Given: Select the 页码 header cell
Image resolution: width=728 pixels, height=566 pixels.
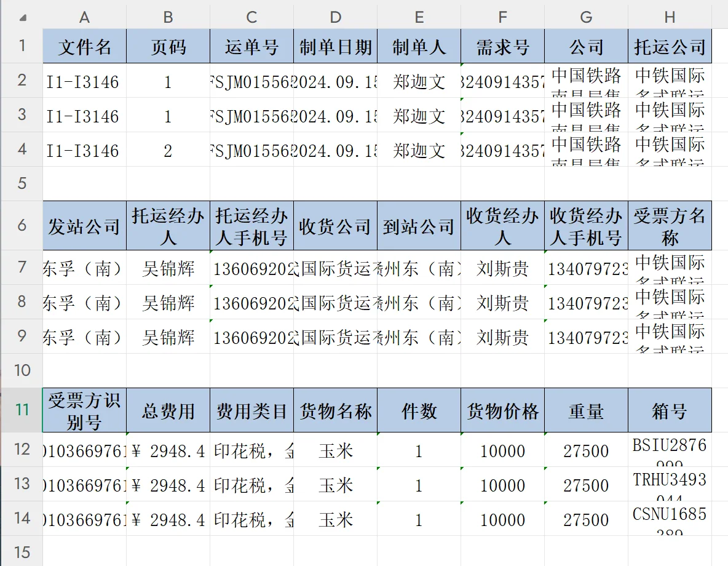Looking at the screenshot, I should (168, 46).
